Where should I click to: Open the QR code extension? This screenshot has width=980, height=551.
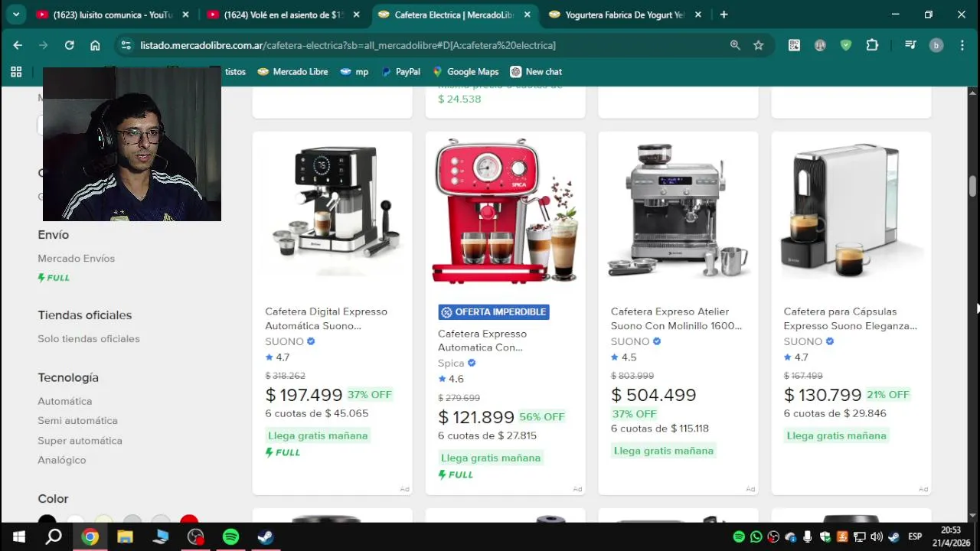click(794, 45)
